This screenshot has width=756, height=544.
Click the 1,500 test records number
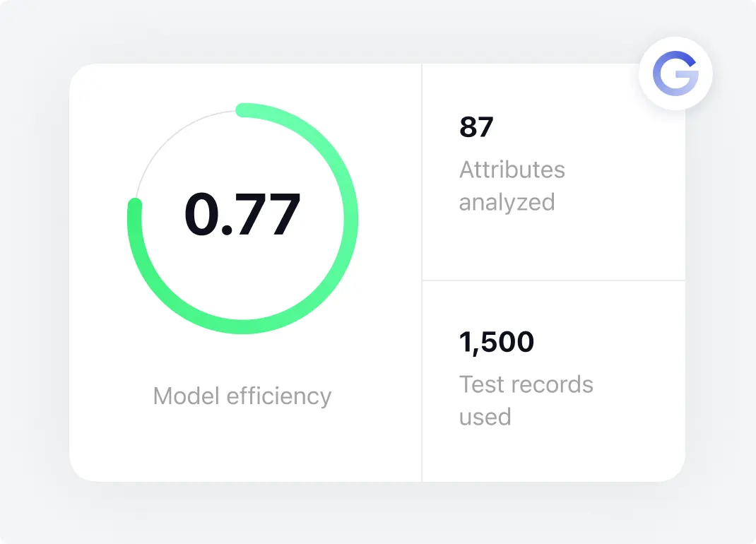(497, 342)
